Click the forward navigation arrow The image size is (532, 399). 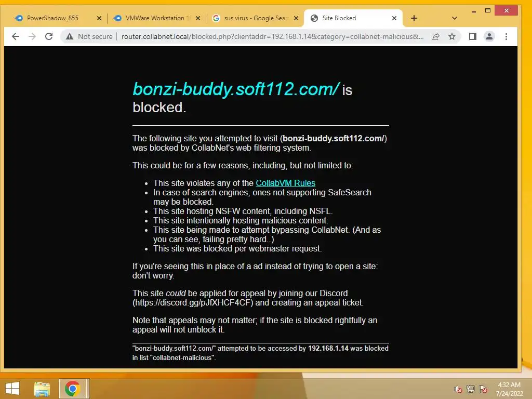coord(32,37)
